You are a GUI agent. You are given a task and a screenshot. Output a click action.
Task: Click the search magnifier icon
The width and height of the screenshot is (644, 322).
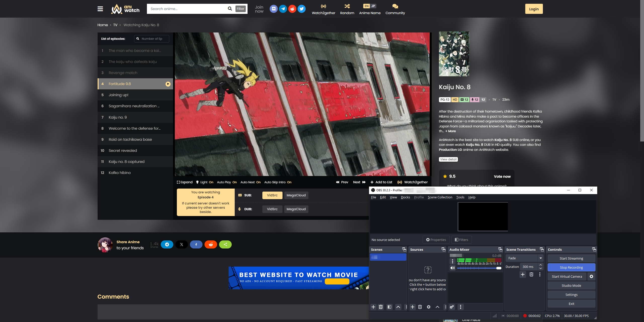pyautogui.click(x=230, y=9)
